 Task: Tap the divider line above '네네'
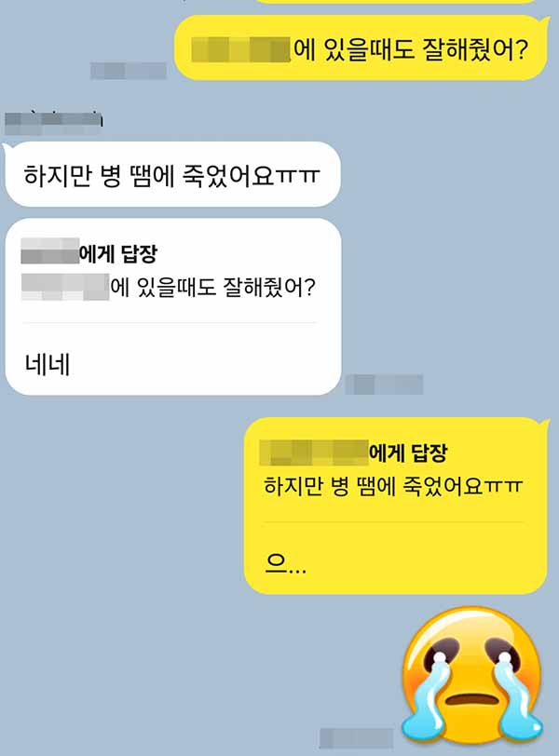pos(170,322)
